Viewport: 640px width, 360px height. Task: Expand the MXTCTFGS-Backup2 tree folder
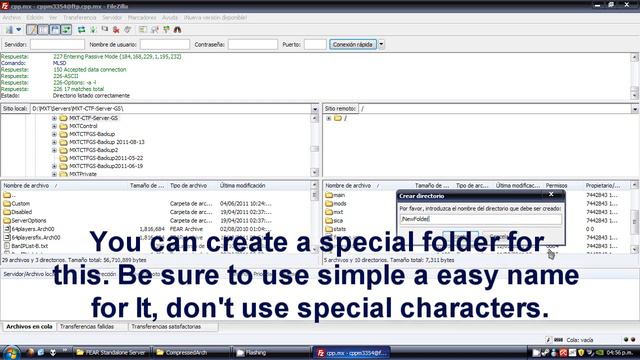click(x=54, y=150)
